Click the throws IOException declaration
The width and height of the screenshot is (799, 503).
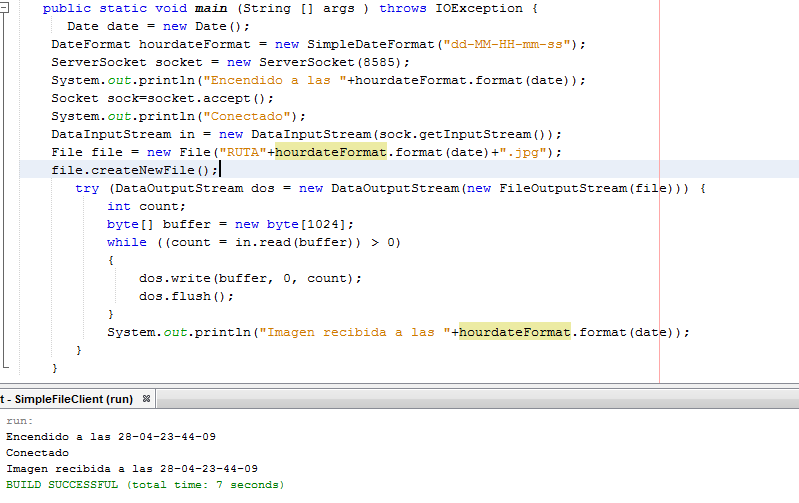tap(451, 9)
